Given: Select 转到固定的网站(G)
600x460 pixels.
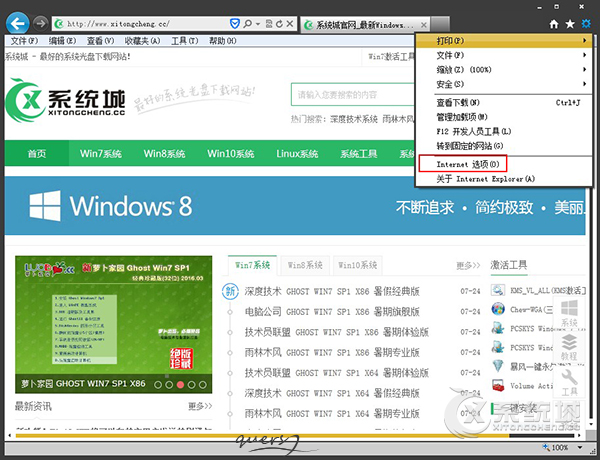Looking at the screenshot, I should (x=504, y=146).
